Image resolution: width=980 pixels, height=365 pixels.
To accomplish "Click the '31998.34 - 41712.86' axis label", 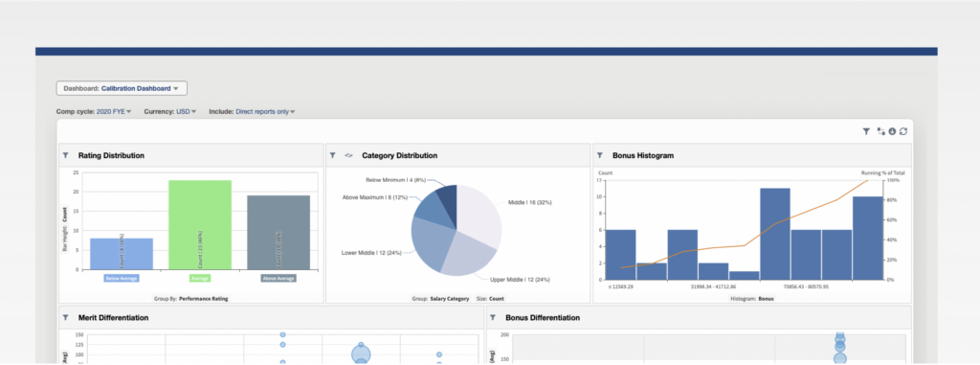I will [713, 287].
